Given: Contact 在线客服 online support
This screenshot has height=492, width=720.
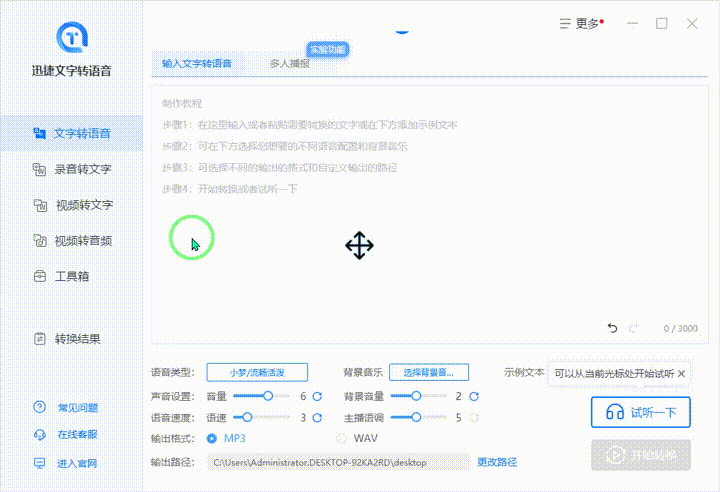Looking at the screenshot, I should tap(78, 435).
